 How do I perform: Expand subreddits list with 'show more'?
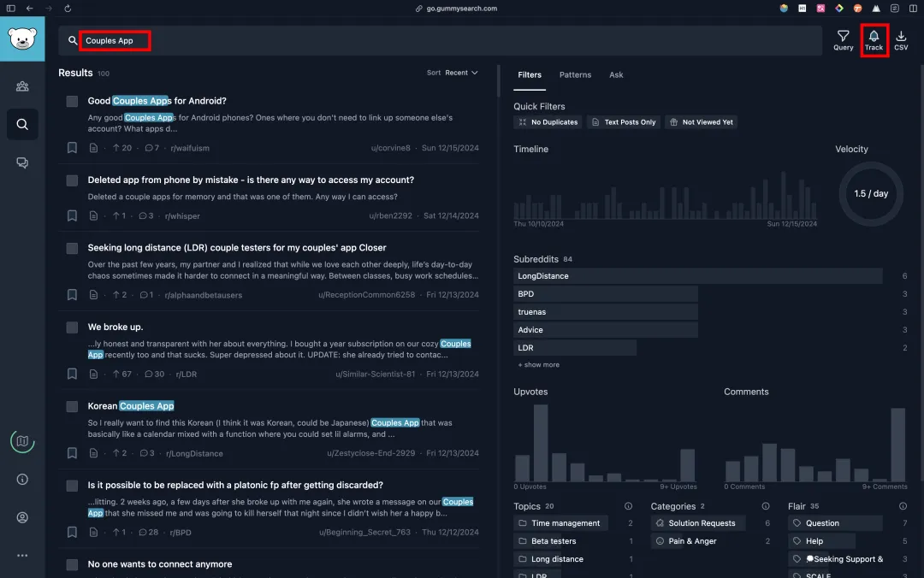pos(539,365)
